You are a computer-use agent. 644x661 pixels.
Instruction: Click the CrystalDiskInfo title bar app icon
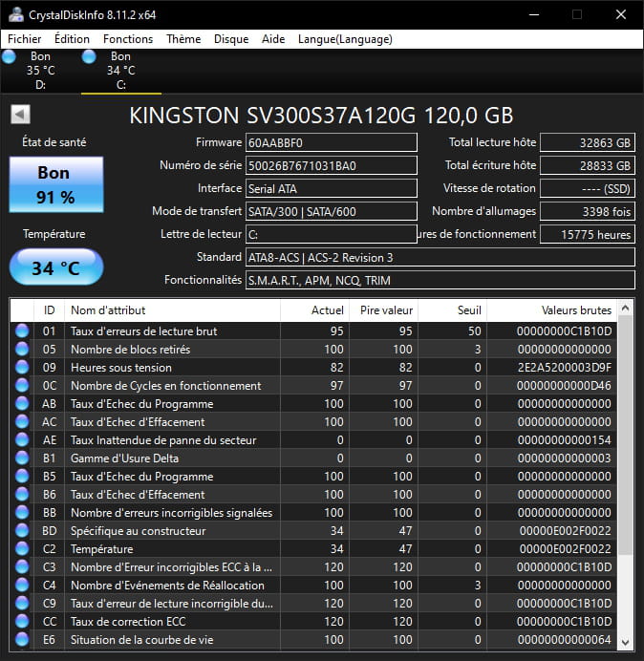click(x=16, y=14)
